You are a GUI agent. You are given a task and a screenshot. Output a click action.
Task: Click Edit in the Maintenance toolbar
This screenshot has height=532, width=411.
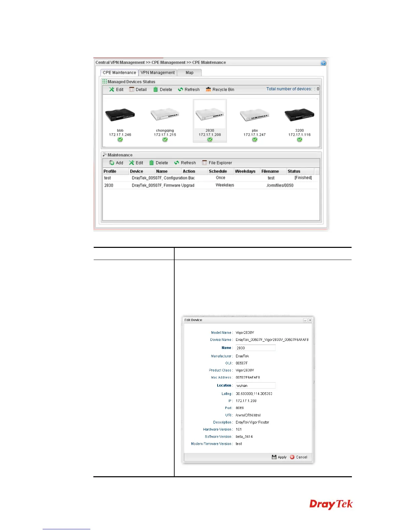coord(136,163)
